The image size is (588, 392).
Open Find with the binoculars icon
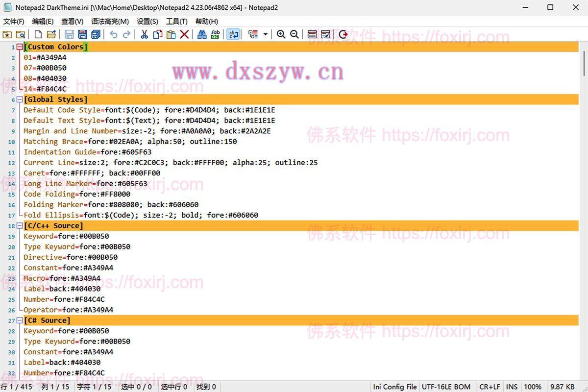[202, 34]
